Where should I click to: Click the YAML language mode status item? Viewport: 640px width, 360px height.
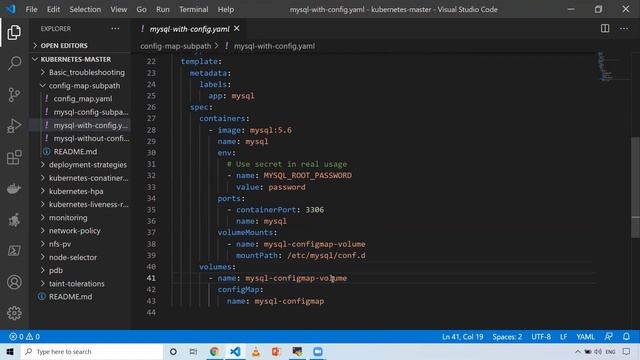point(585,337)
